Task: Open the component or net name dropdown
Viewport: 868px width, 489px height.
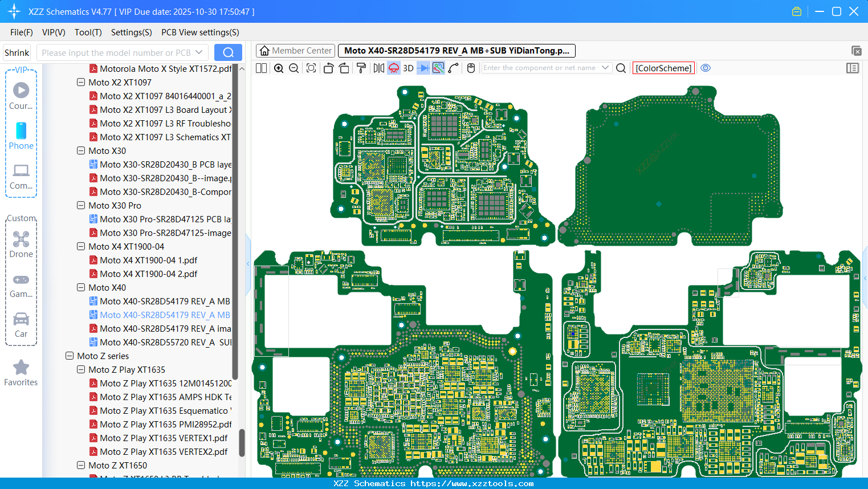Action: click(x=605, y=68)
